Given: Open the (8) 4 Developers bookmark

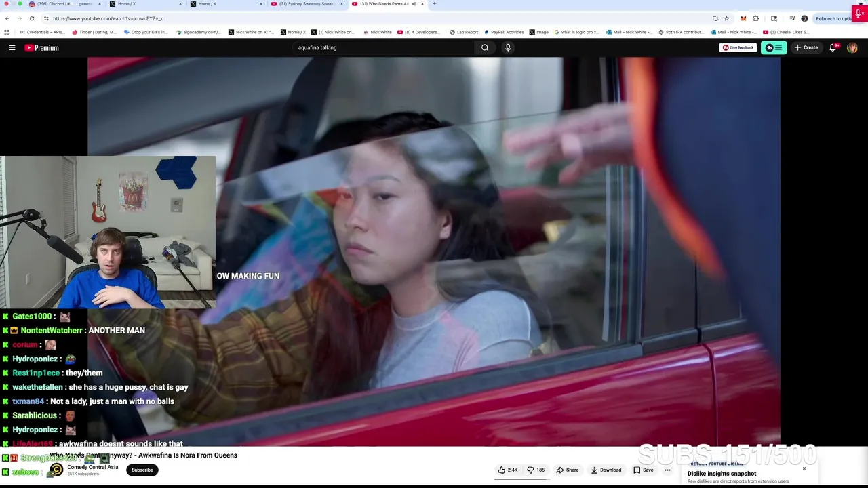Looking at the screenshot, I should tap(418, 32).
